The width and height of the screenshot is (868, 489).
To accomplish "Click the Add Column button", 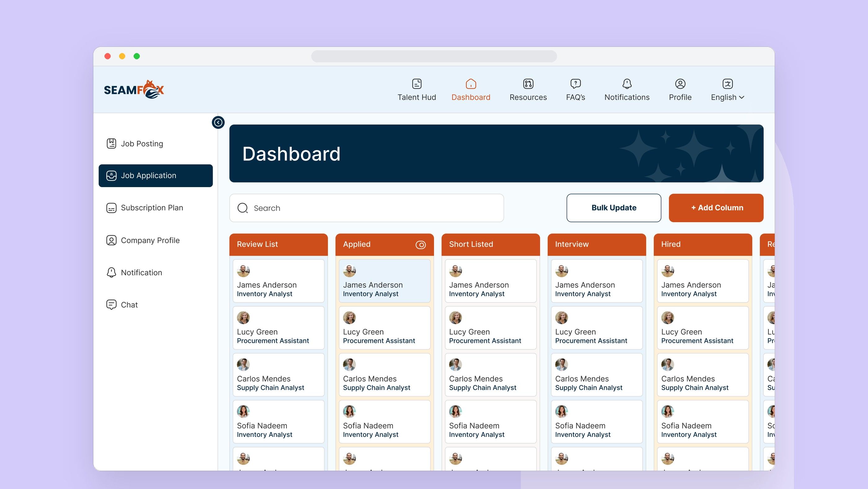I will pyautogui.click(x=716, y=208).
